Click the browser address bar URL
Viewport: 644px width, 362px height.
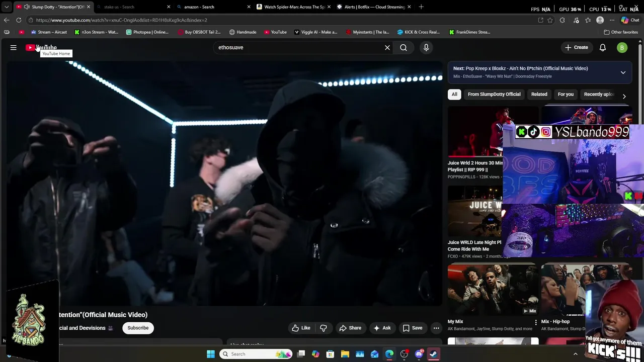pyautogui.click(x=121, y=20)
